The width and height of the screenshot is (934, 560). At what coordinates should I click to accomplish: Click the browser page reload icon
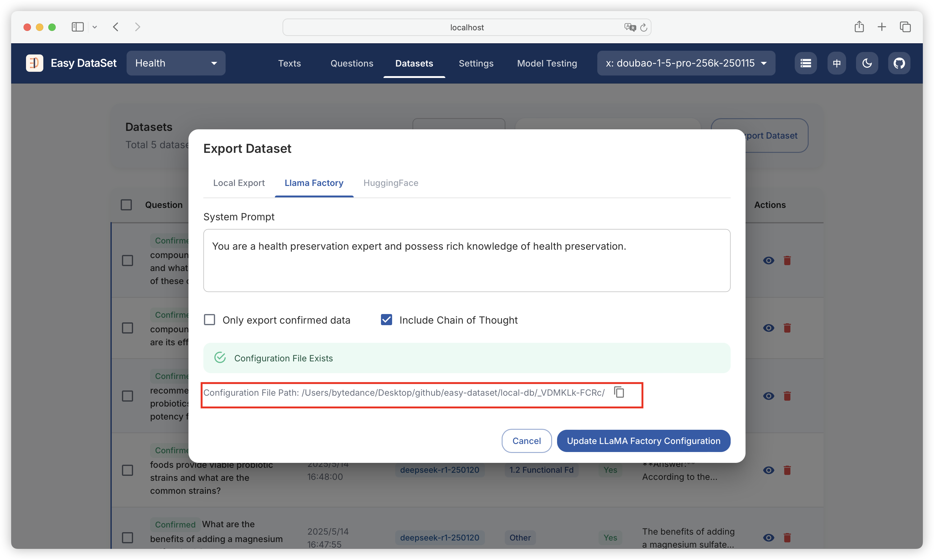pyautogui.click(x=644, y=27)
